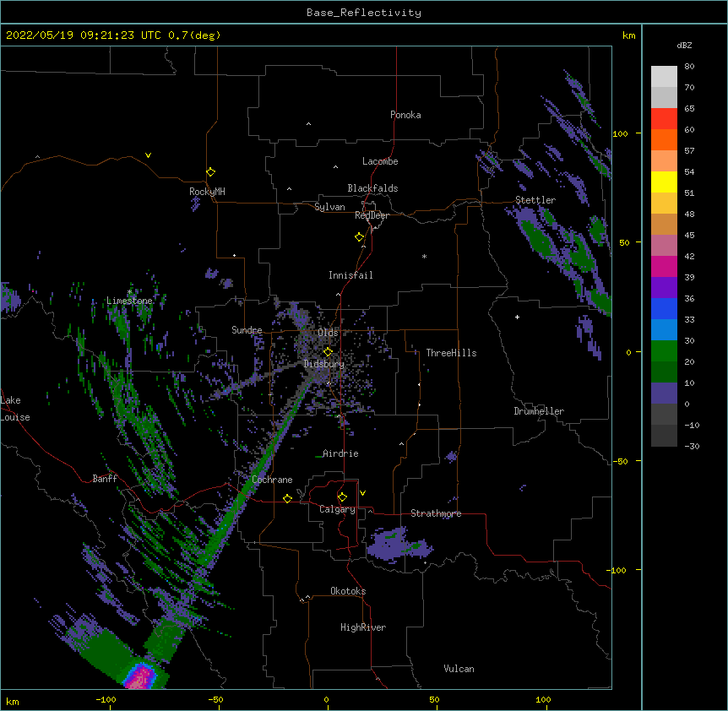Image resolution: width=728 pixels, height=711 pixels.
Task: Select the Didsbury label
Action: (324, 364)
